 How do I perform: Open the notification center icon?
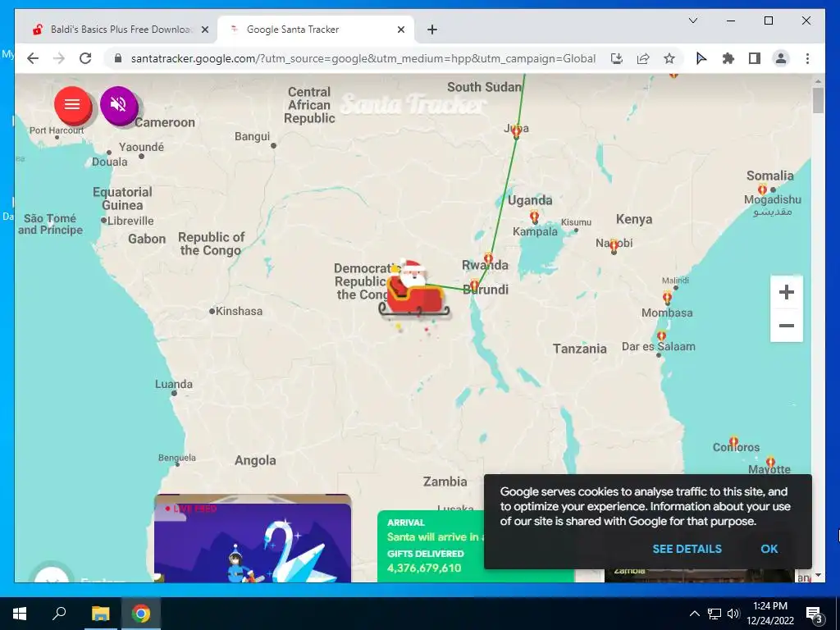[x=815, y=614]
